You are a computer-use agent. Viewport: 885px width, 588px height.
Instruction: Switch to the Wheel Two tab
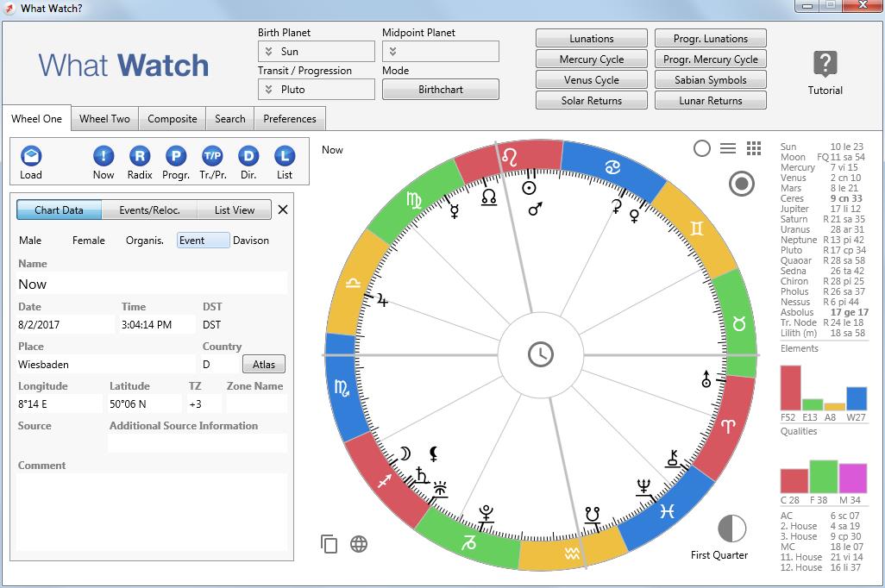coord(104,118)
